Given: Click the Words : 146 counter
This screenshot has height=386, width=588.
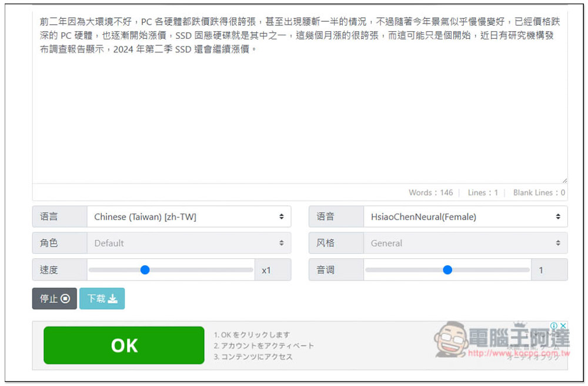Looking at the screenshot, I should [430, 192].
